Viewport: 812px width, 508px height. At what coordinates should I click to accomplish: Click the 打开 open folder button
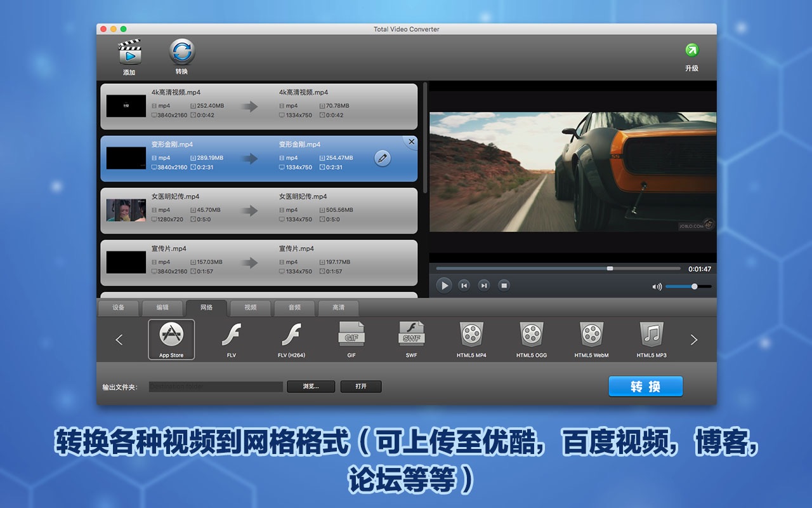361,387
